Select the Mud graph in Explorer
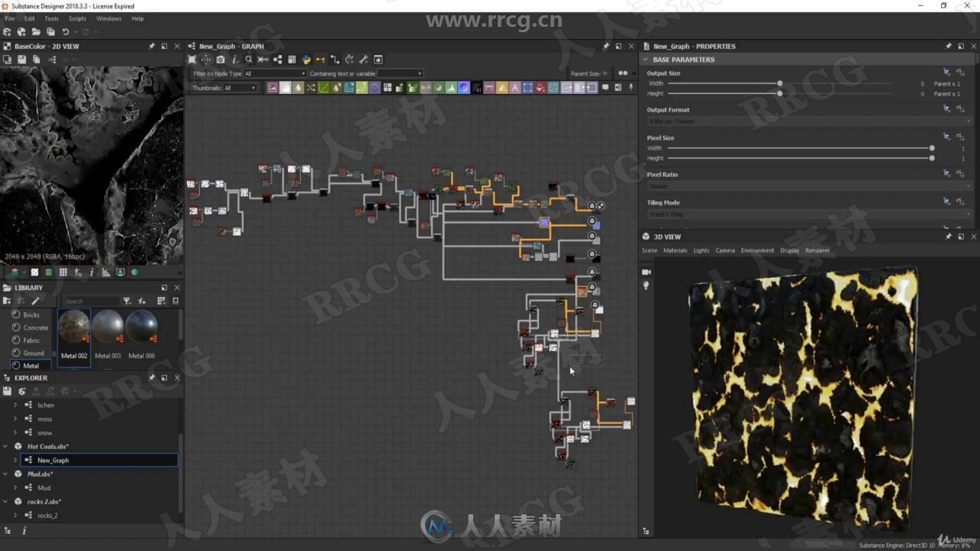This screenshot has width=980, height=551. tap(44, 487)
